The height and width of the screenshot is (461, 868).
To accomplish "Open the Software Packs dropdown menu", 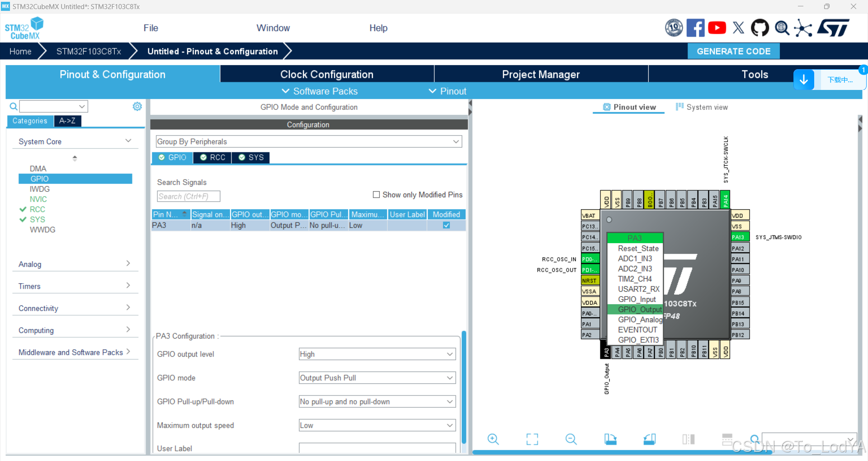I will [320, 91].
